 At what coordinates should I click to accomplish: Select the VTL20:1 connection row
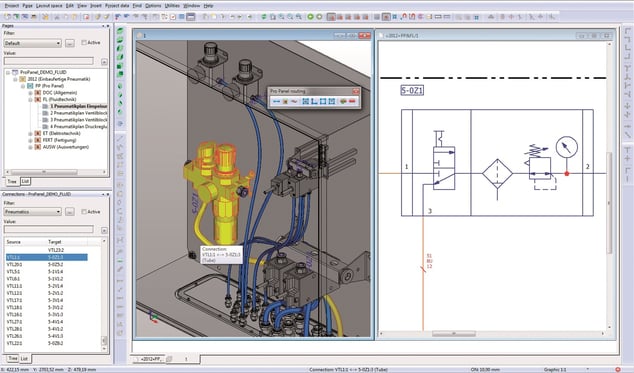pos(46,265)
